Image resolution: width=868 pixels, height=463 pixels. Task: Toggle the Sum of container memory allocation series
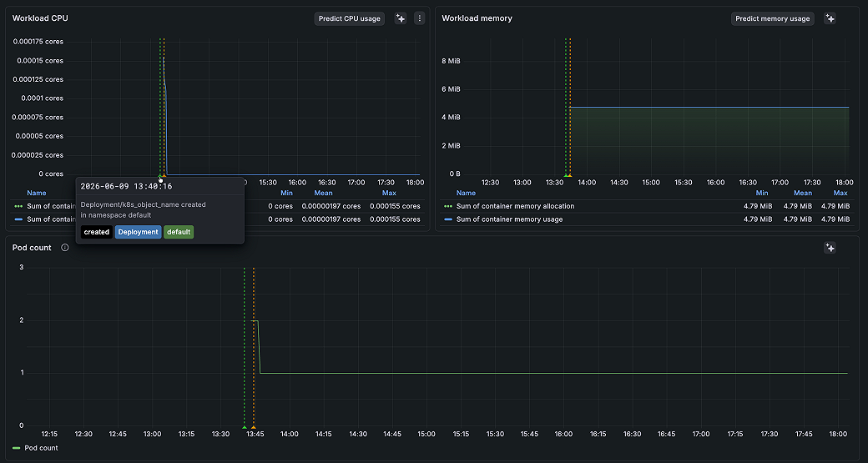coord(516,206)
